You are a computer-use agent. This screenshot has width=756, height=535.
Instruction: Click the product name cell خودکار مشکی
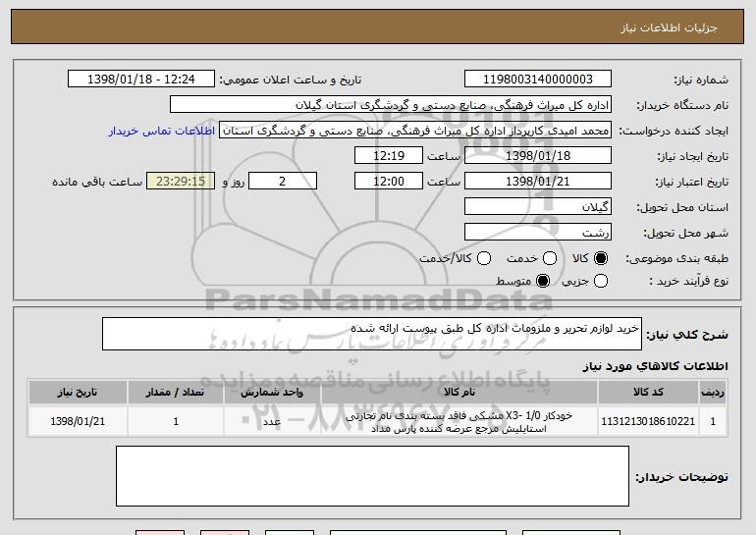tap(459, 422)
